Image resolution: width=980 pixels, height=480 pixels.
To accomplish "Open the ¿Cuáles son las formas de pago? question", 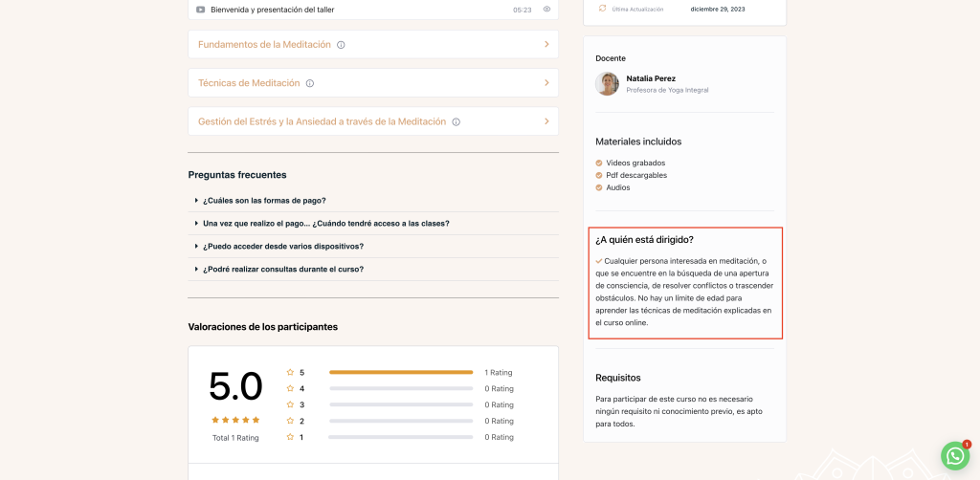I will (264, 201).
